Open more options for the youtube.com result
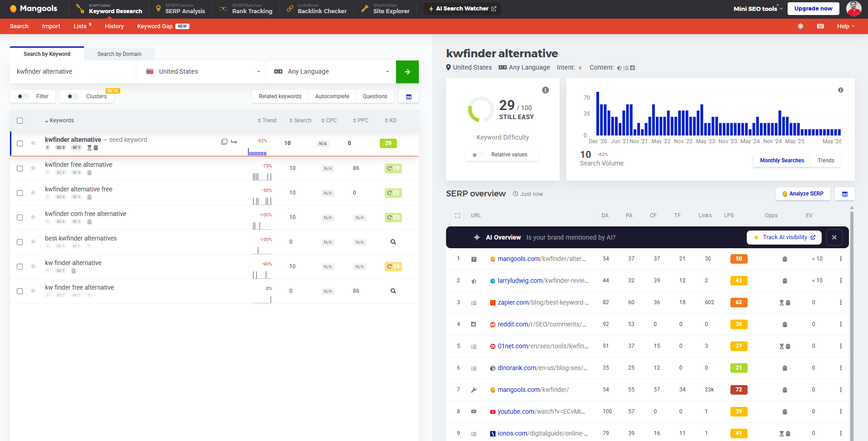868x441 pixels. coord(841,411)
